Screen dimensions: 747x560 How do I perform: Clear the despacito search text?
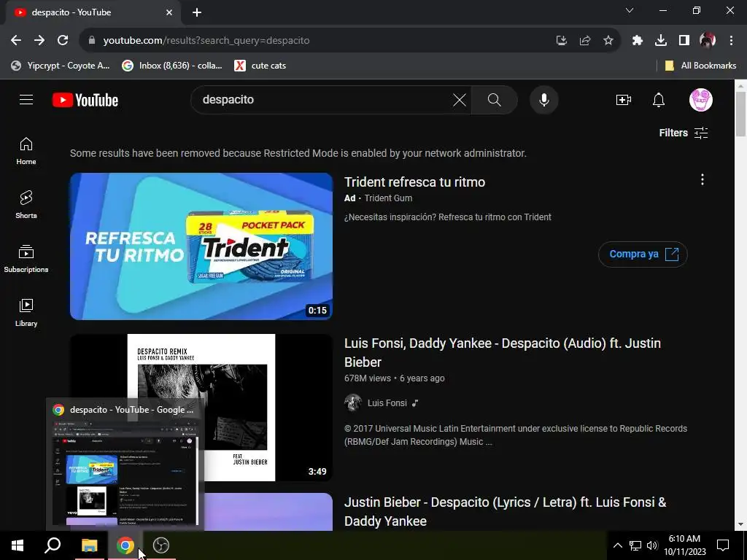coord(460,100)
